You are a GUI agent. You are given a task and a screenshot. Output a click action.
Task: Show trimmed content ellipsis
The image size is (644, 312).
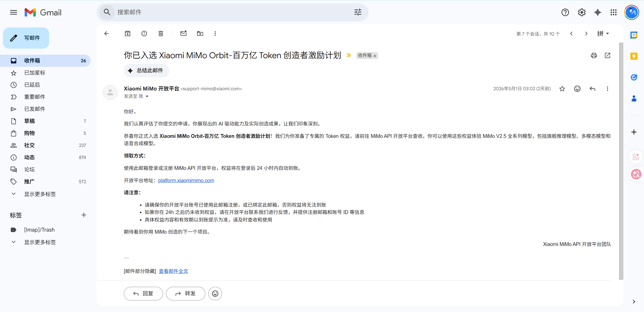click(x=126, y=257)
